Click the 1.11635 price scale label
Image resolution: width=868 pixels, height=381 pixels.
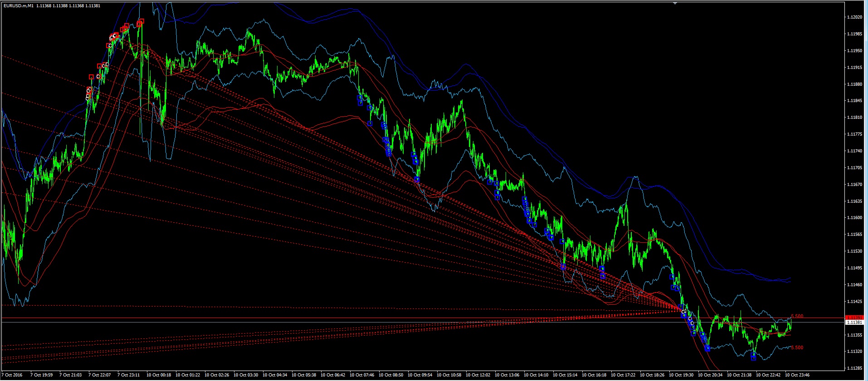click(x=854, y=201)
